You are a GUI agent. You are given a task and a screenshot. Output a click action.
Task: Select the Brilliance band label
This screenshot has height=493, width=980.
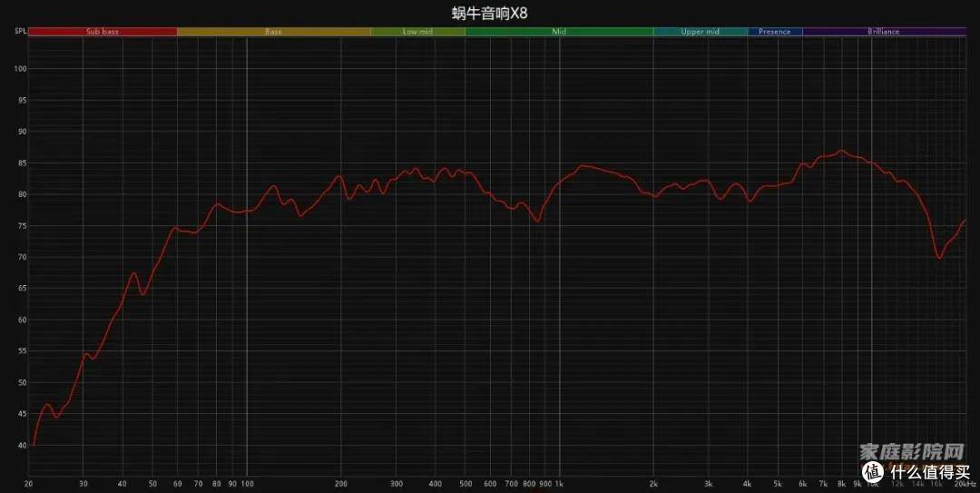pos(884,32)
